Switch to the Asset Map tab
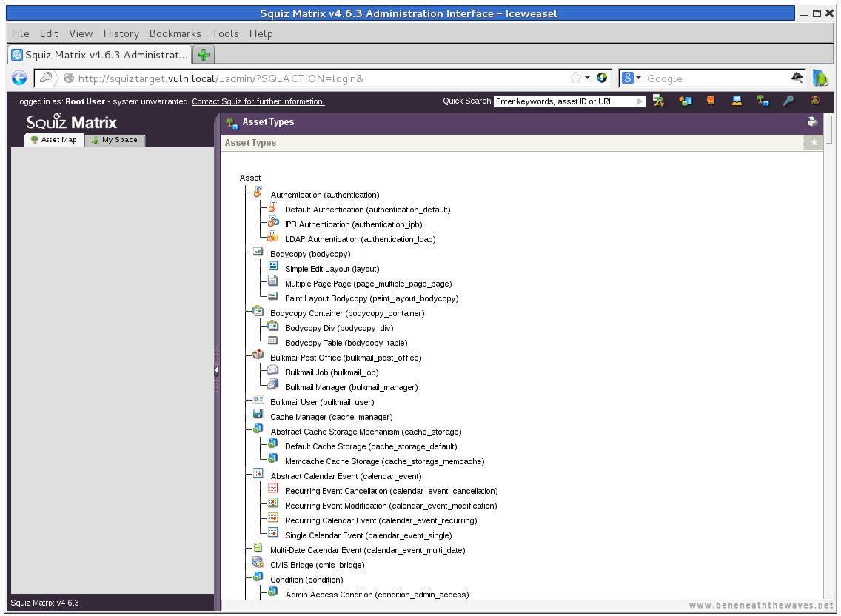This screenshot has height=616, width=841. (x=54, y=140)
